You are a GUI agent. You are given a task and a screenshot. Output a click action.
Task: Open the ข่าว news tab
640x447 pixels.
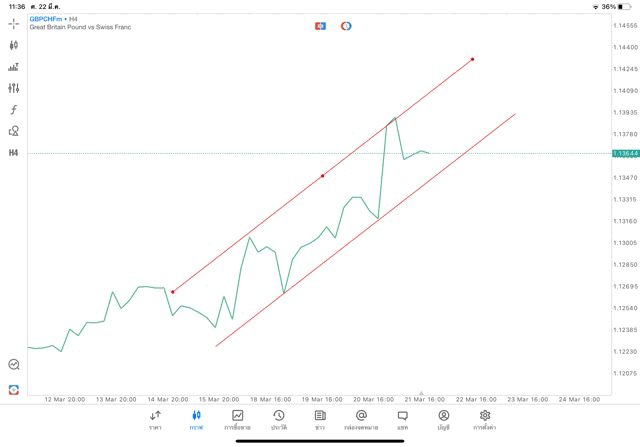320,420
